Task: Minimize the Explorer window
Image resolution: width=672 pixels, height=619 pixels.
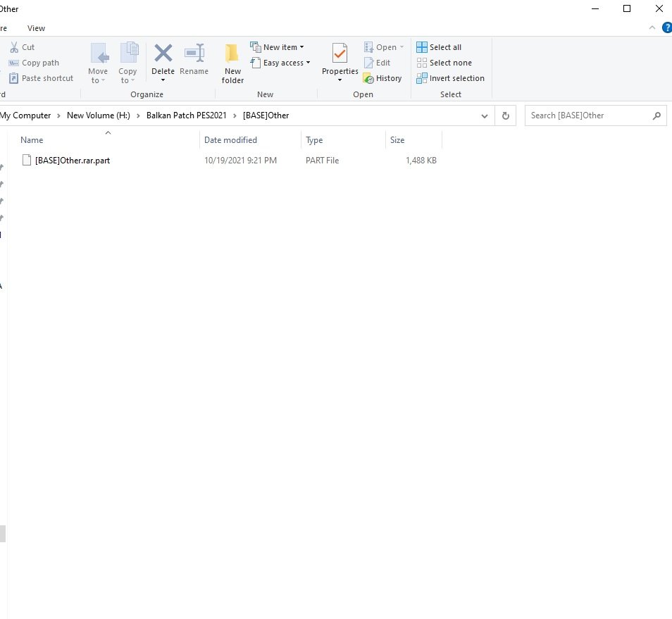Action: (x=595, y=8)
